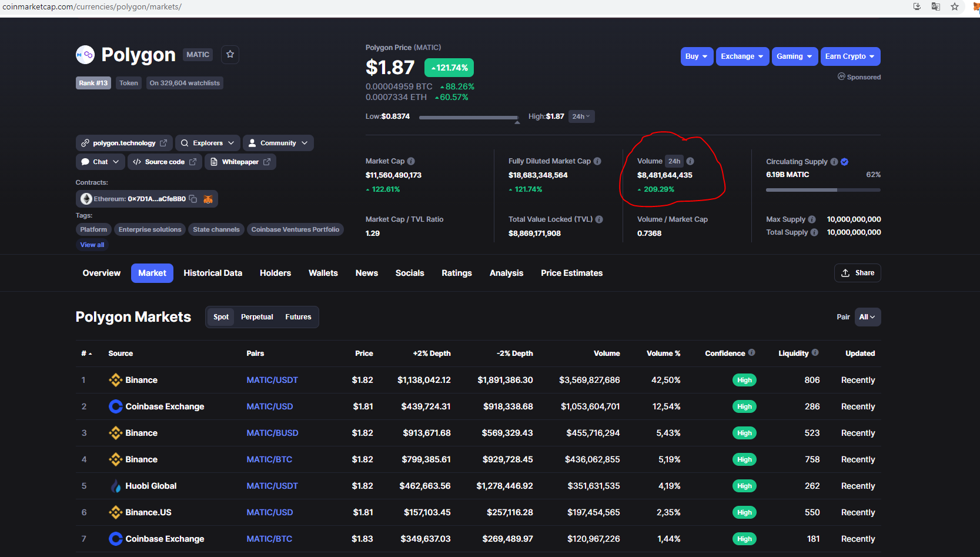
Task: Click the browser install app icon
Action: tap(917, 6)
